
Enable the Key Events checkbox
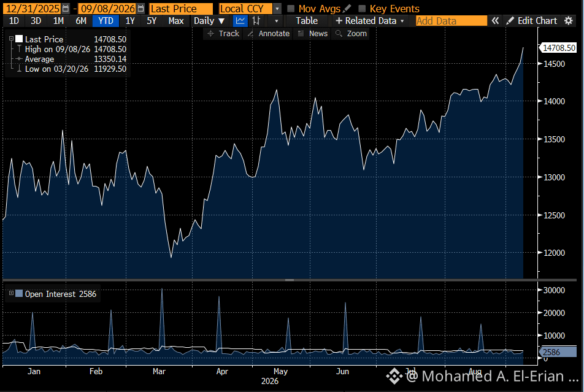pyautogui.click(x=362, y=8)
